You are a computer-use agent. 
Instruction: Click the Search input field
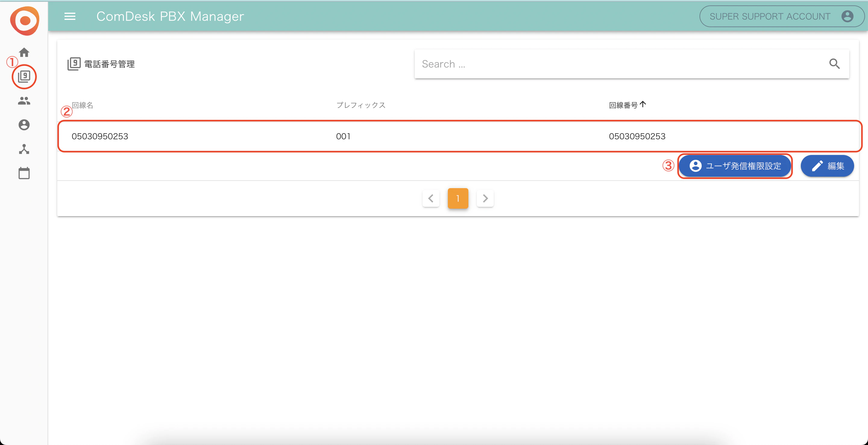tap(632, 64)
